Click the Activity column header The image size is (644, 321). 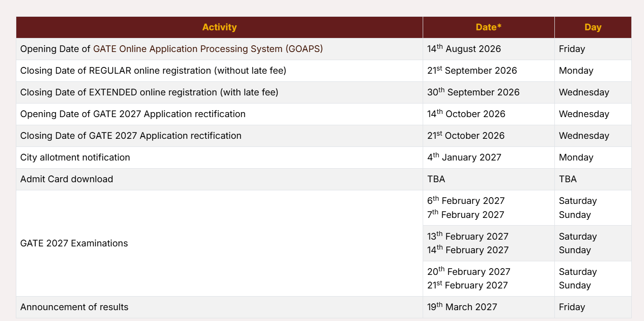point(219,27)
